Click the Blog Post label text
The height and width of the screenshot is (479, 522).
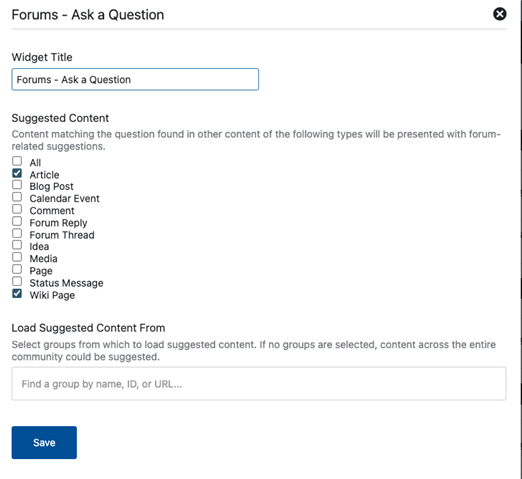(x=51, y=186)
